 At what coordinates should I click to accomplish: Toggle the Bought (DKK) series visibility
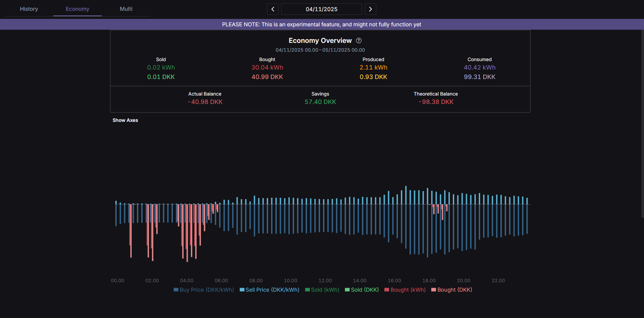coord(451,290)
